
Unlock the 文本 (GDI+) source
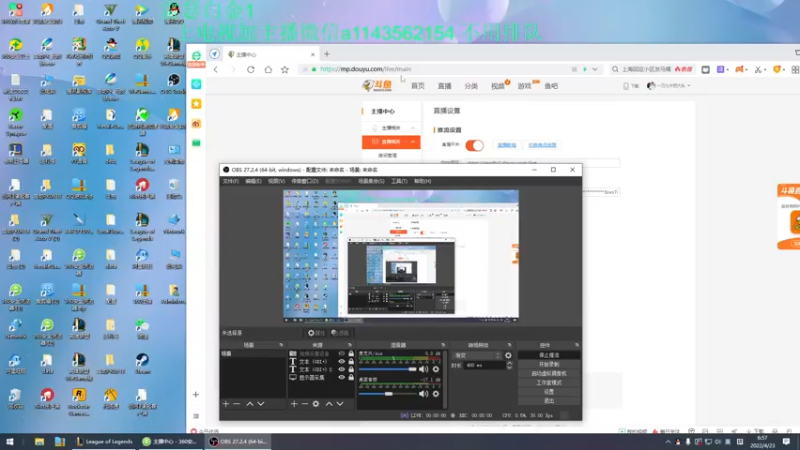[x=351, y=362]
